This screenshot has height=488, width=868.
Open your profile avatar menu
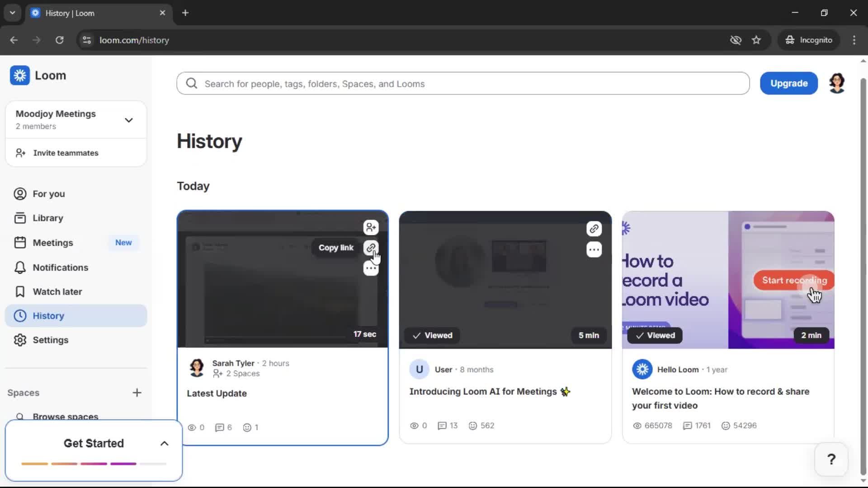(x=837, y=83)
